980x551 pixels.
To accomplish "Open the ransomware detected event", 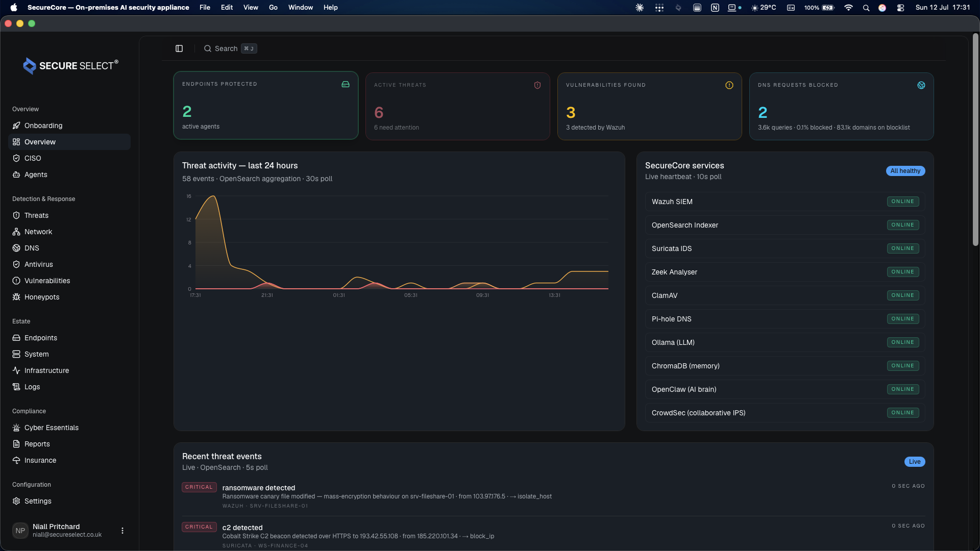I will point(553,496).
